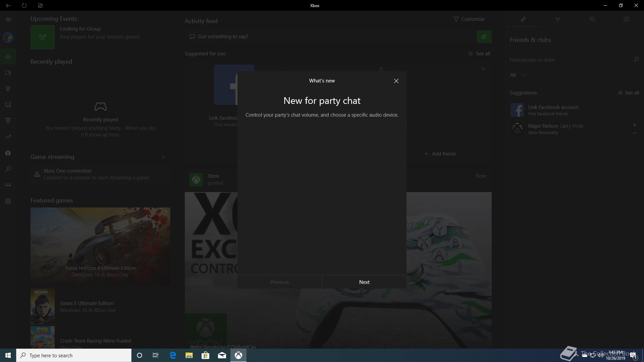Add Major Nelson as friend with plus

634,125
